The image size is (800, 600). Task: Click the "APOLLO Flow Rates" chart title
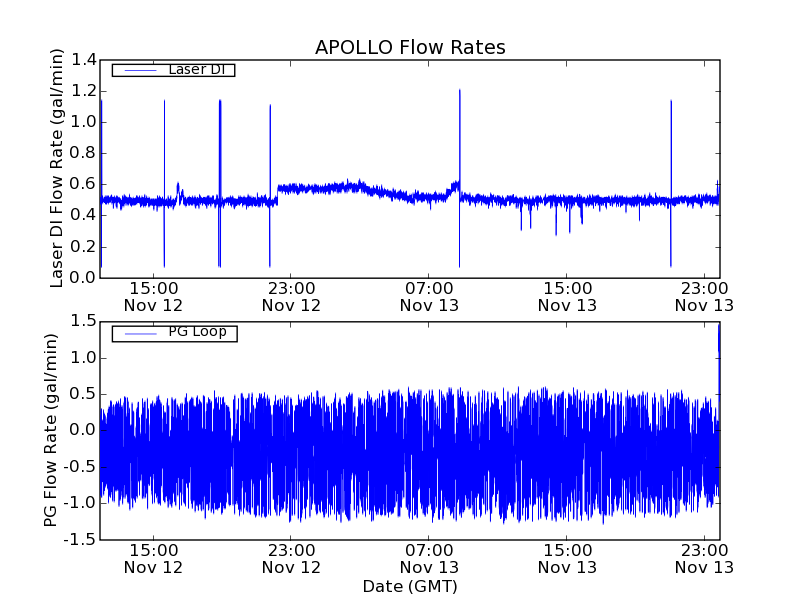tap(410, 47)
